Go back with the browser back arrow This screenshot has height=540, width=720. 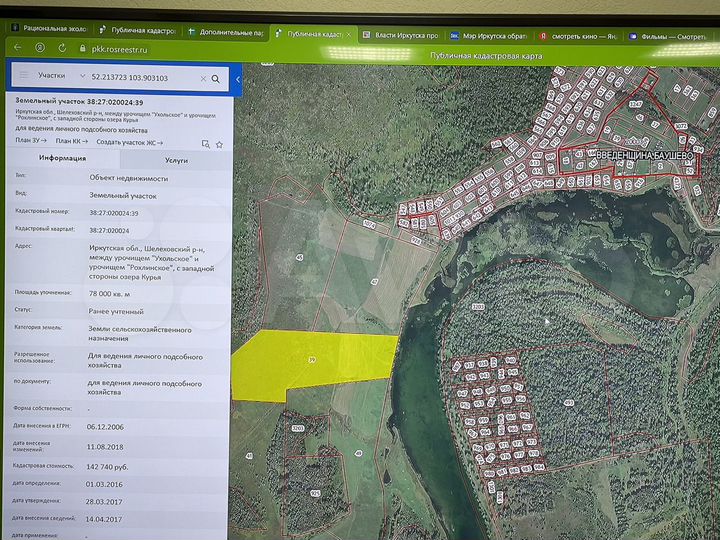pyautogui.click(x=17, y=47)
